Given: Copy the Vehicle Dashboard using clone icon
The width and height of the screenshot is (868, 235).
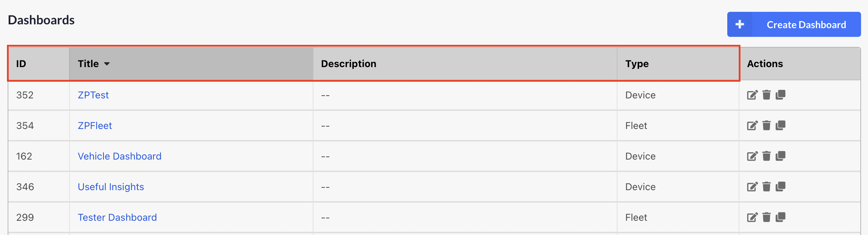Looking at the screenshot, I should coord(780,156).
